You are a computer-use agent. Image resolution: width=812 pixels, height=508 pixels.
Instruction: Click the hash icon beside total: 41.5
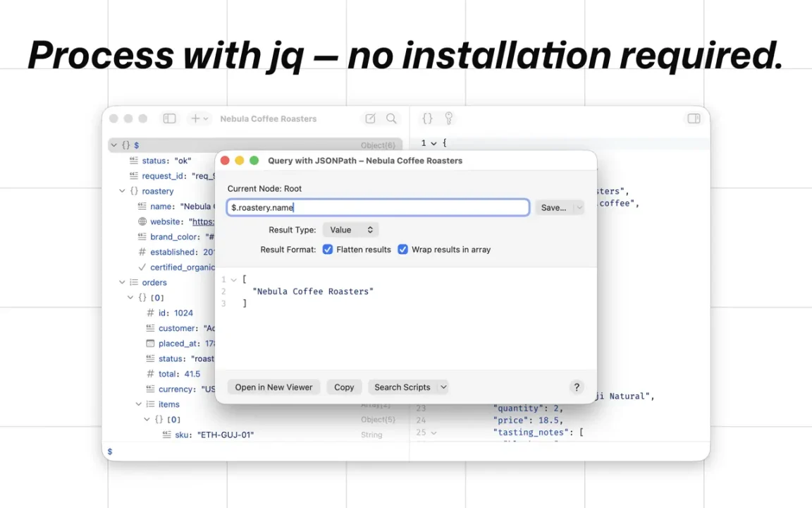150,374
